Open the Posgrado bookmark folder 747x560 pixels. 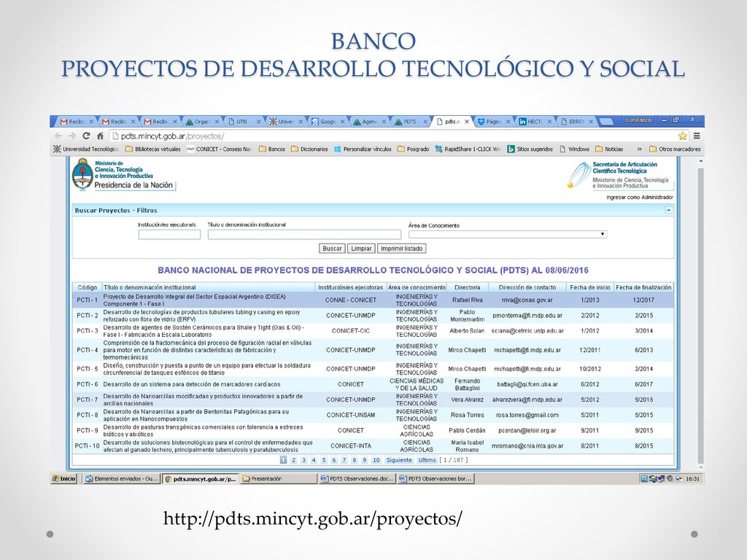(413, 149)
